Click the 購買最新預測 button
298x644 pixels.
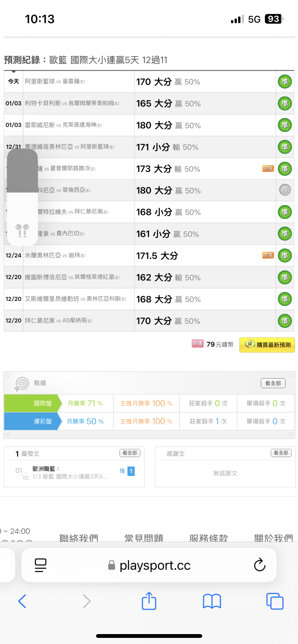(x=267, y=345)
